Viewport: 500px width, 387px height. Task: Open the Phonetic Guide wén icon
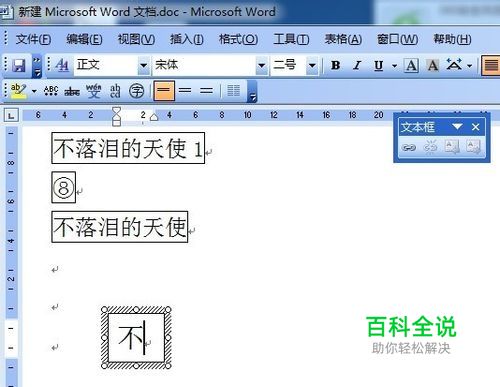[x=93, y=91]
